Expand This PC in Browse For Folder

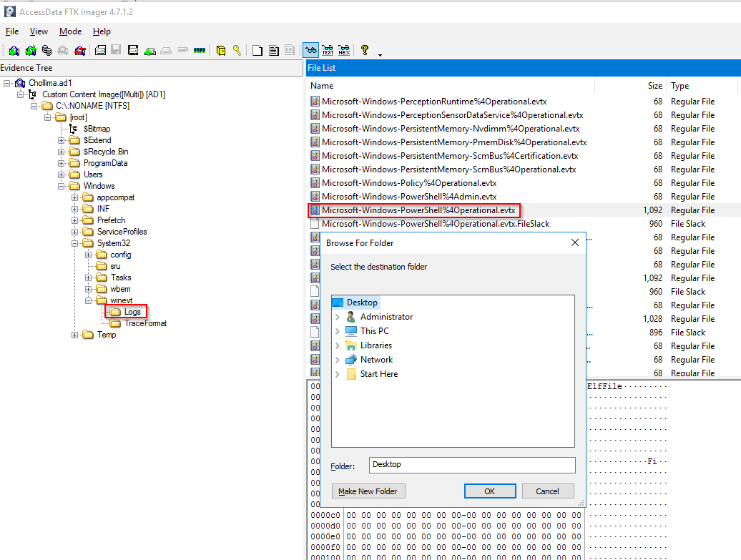(x=337, y=331)
